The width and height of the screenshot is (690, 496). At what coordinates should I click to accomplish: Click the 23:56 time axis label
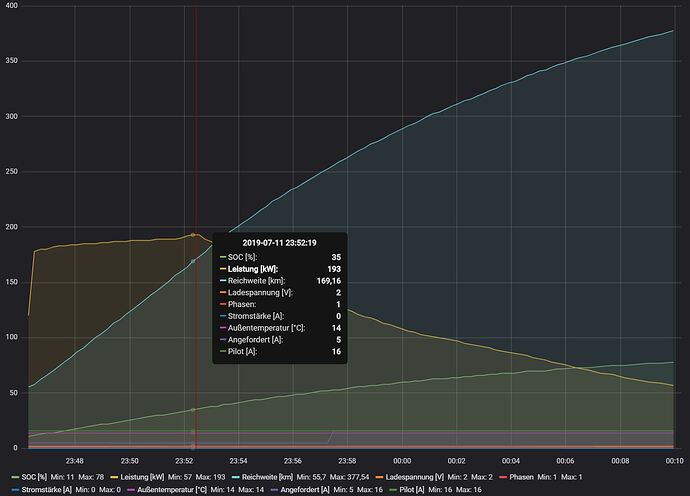point(293,461)
